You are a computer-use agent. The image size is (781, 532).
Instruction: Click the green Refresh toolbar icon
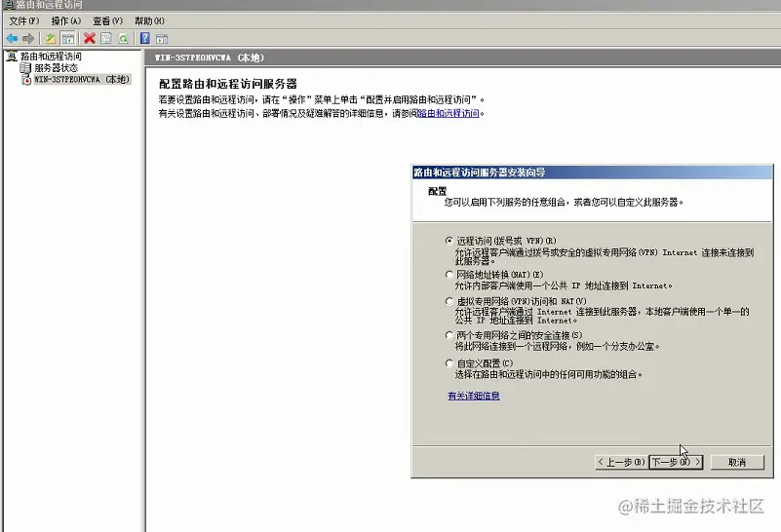tap(123, 38)
